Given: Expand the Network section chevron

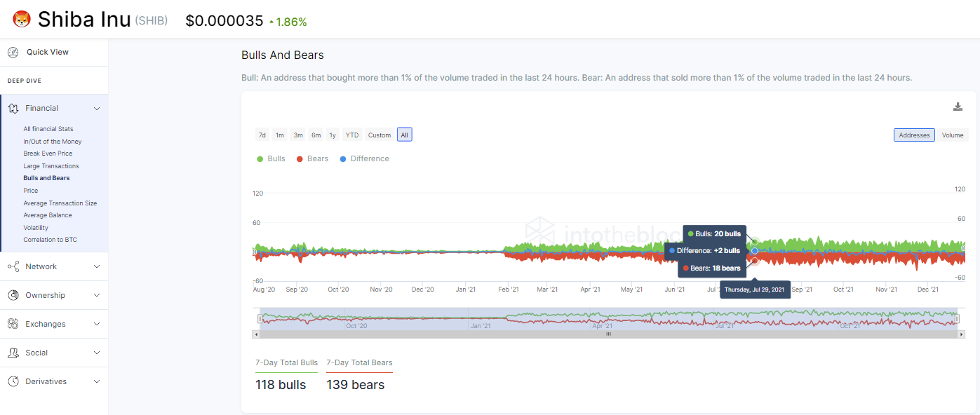Looking at the screenshot, I should [97, 266].
